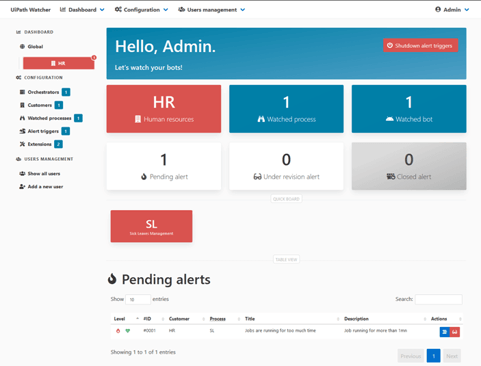Sort table by Title column
The image size is (481, 366).
pos(291,319)
